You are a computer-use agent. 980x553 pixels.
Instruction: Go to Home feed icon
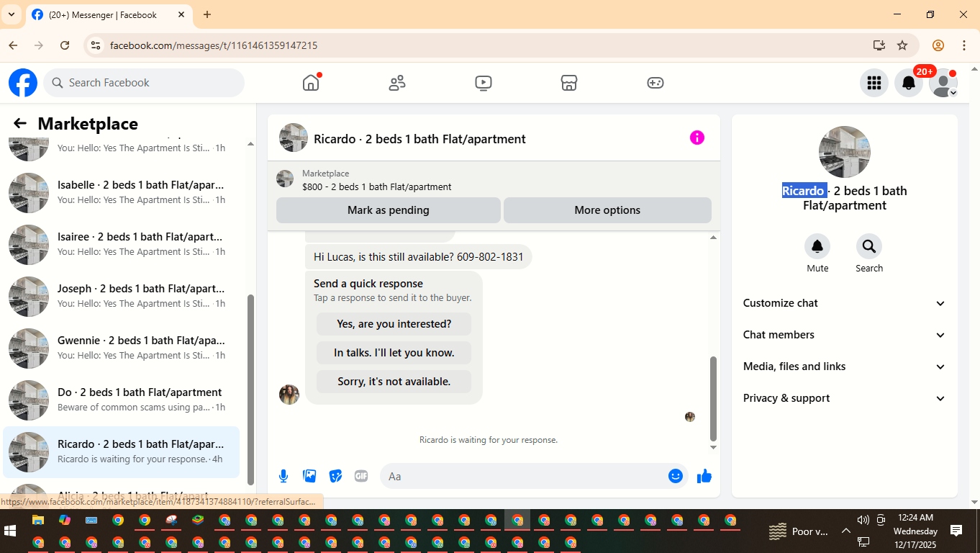tap(311, 83)
